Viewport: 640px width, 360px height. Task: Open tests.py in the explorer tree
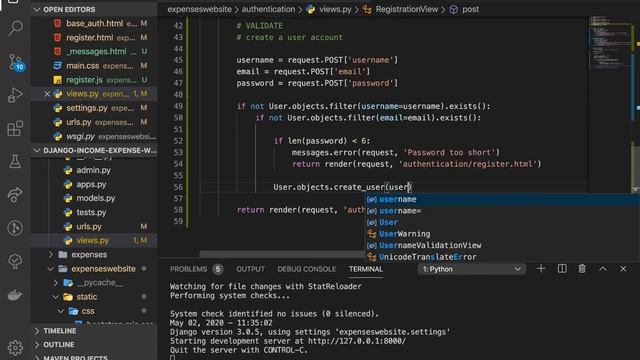(94, 212)
